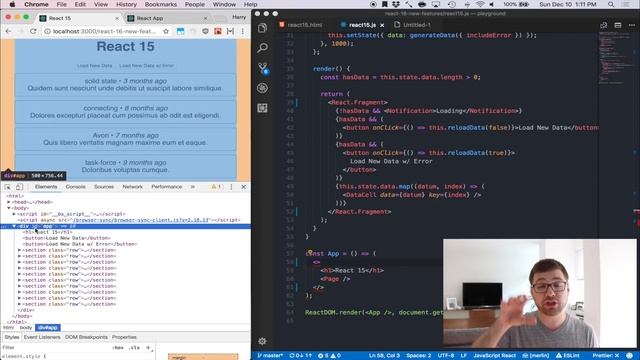Open DevTools Network tab
This screenshot has height=360, width=640.
point(133,187)
